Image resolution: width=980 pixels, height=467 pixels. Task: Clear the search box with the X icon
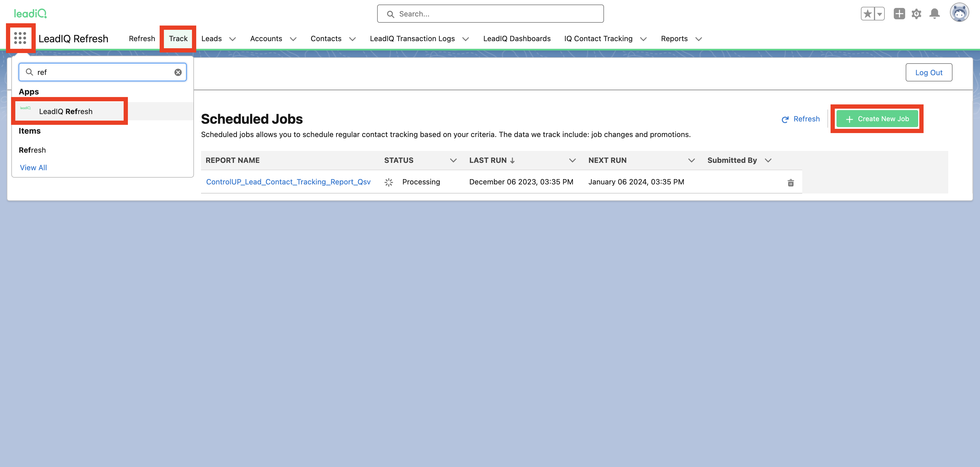click(x=178, y=72)
